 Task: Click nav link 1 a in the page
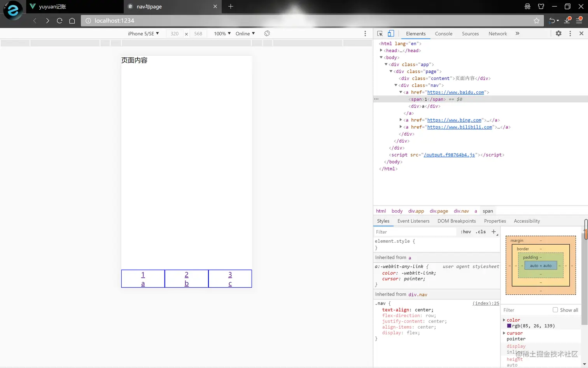pyautogui.click(x=143, y=279)
